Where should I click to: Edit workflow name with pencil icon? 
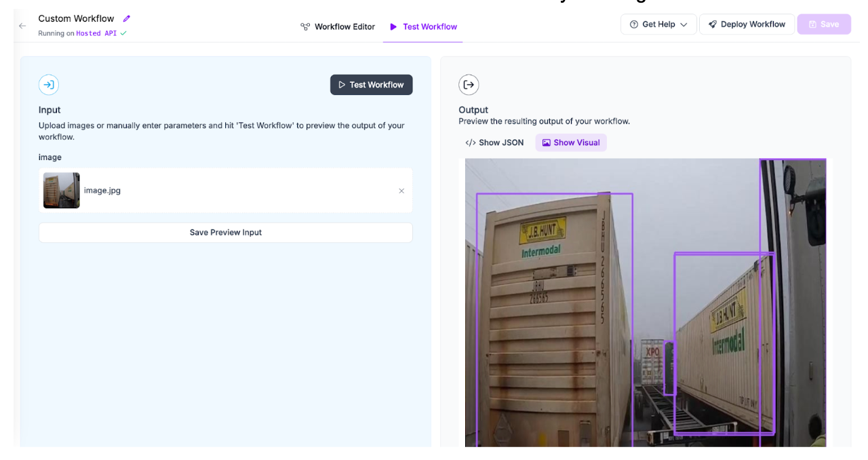coord(126,18)
